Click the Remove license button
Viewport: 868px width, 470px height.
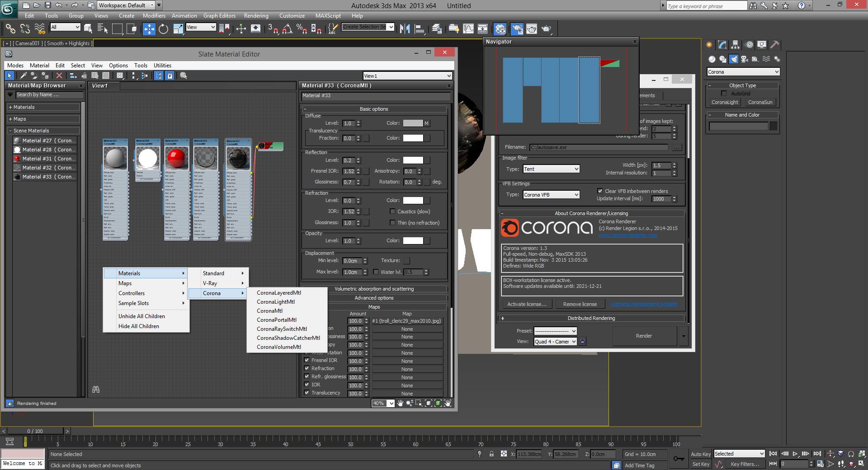point(580,304)
